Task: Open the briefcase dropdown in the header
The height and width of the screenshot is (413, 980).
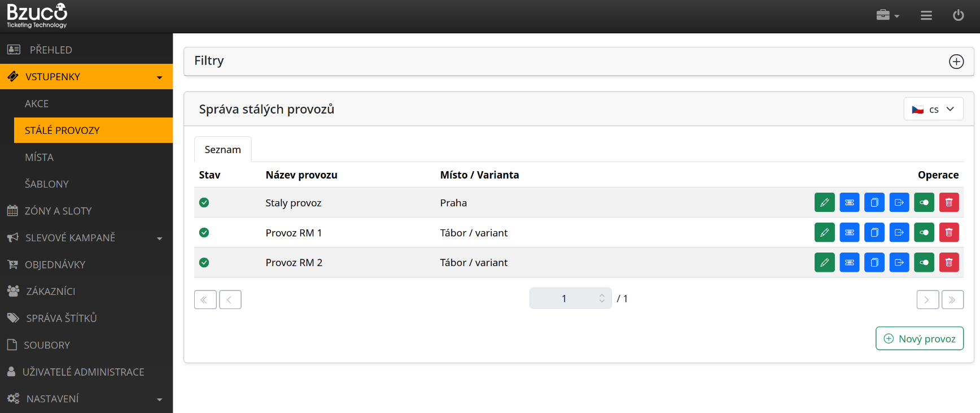Action: tap(887, 15)
